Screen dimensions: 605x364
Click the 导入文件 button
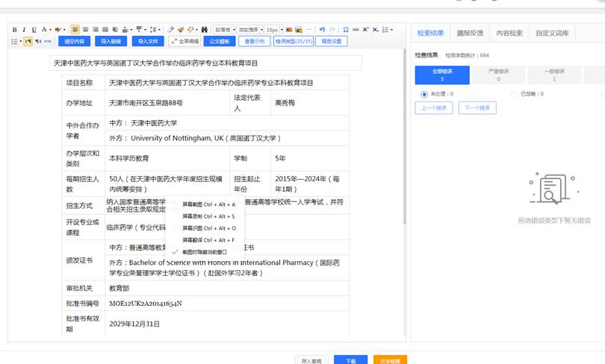(x=148, y=41)
